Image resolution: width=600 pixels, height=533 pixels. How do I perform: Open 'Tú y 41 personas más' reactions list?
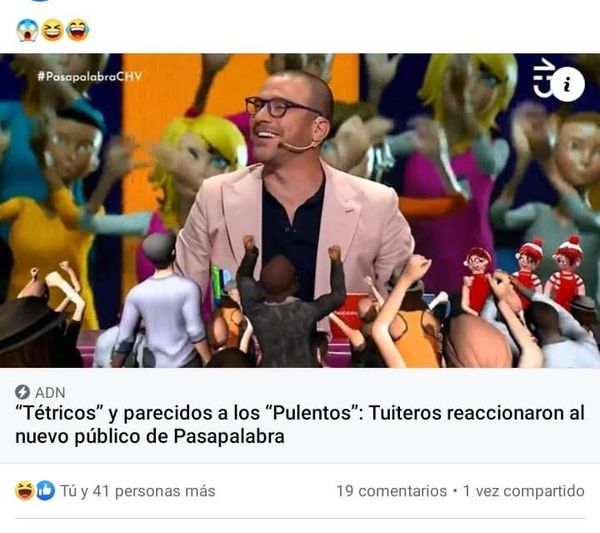coord(138,491)
